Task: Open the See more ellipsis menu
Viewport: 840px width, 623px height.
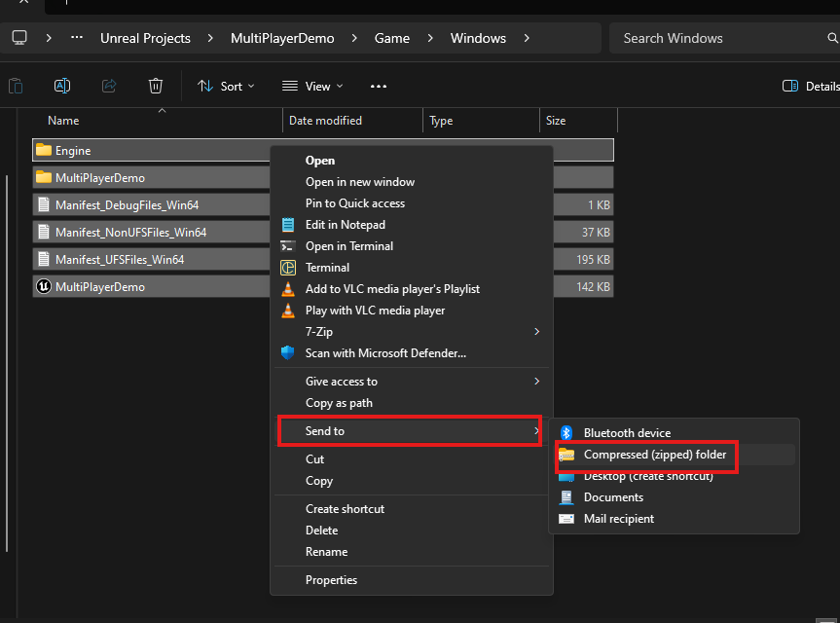Action: pos(379,86)
